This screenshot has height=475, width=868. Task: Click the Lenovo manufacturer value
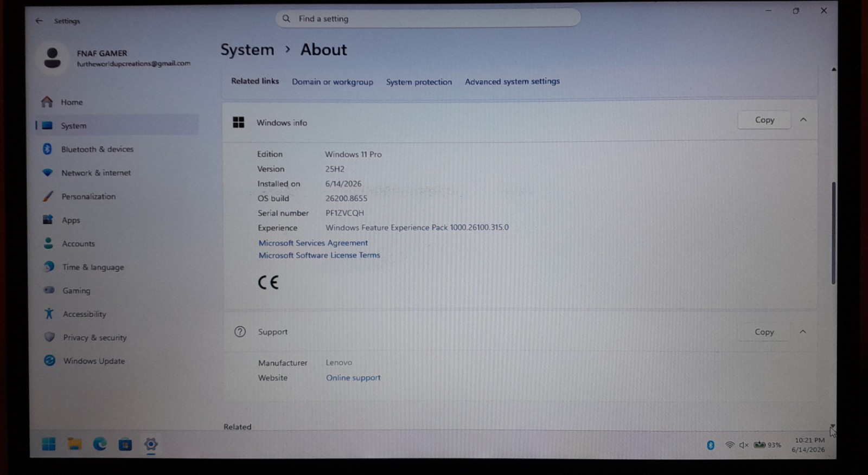tap(339, 362)
